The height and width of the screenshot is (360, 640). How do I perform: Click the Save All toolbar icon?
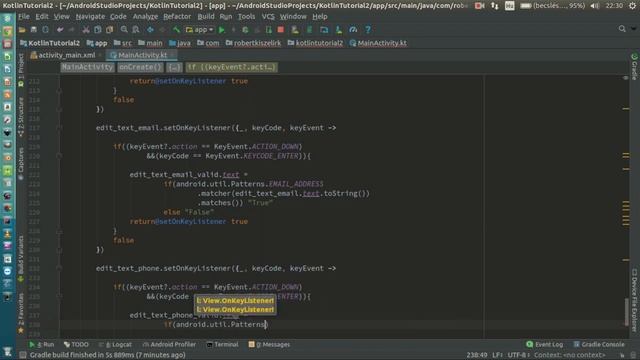pos(33,30)
